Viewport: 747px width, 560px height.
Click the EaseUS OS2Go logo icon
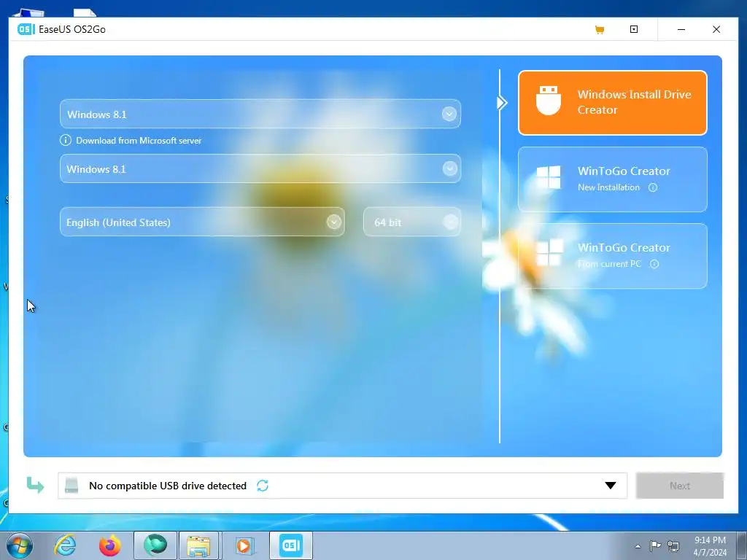coord(26,29)
